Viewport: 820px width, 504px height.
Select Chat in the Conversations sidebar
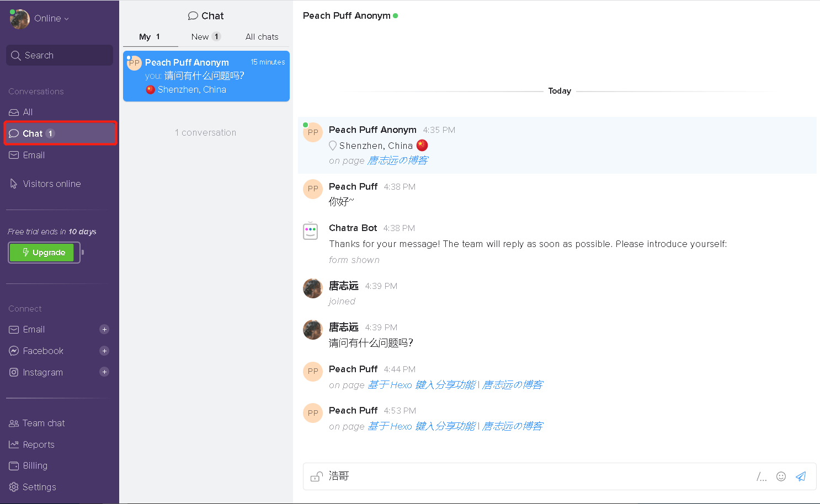click(60, 133)
